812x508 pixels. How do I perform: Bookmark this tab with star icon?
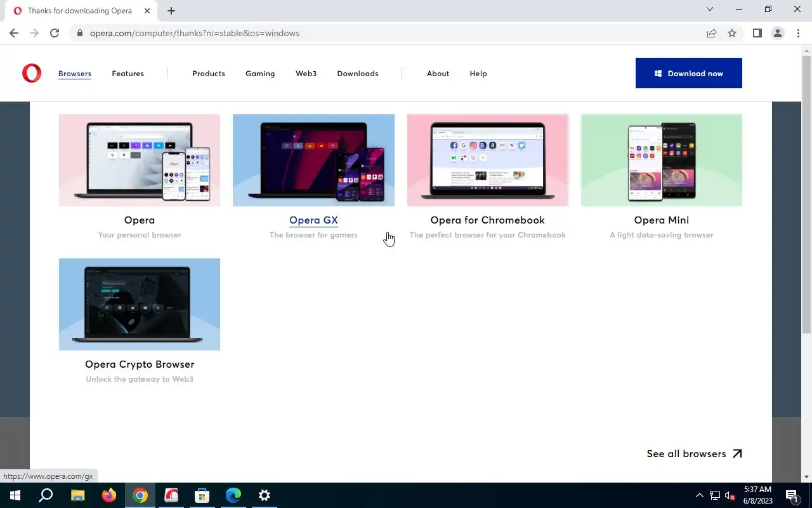(x=732, y=33)
